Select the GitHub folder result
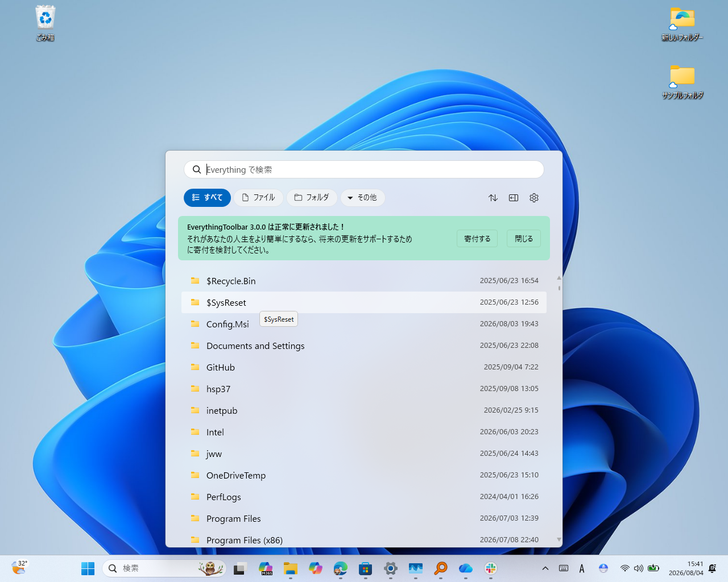 (364, 367)
